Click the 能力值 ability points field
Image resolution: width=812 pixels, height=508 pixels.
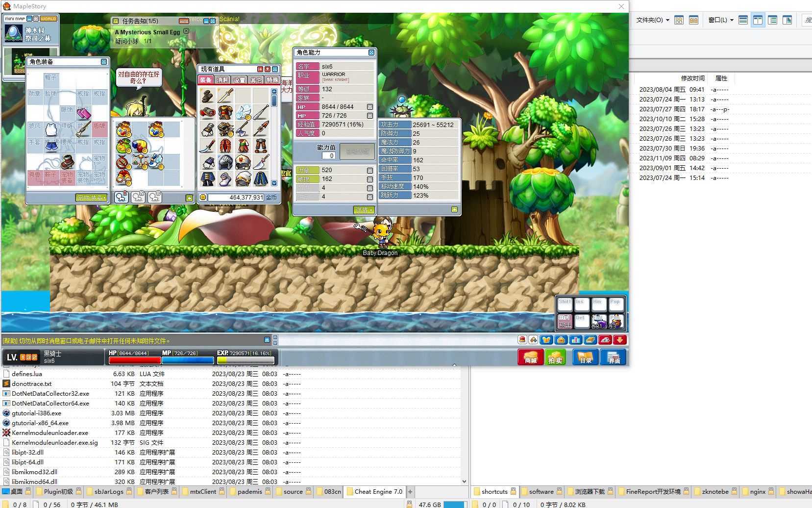click(328, 155)
